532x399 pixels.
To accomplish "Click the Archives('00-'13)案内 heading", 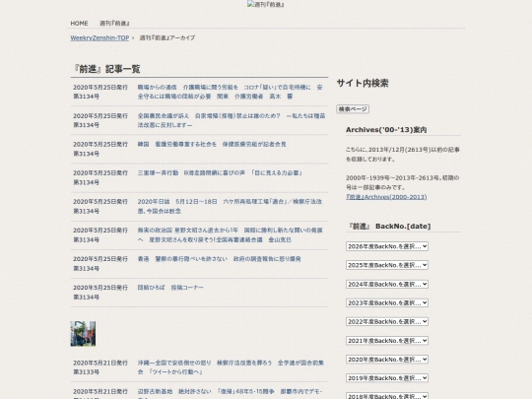I will click(386, 130).
